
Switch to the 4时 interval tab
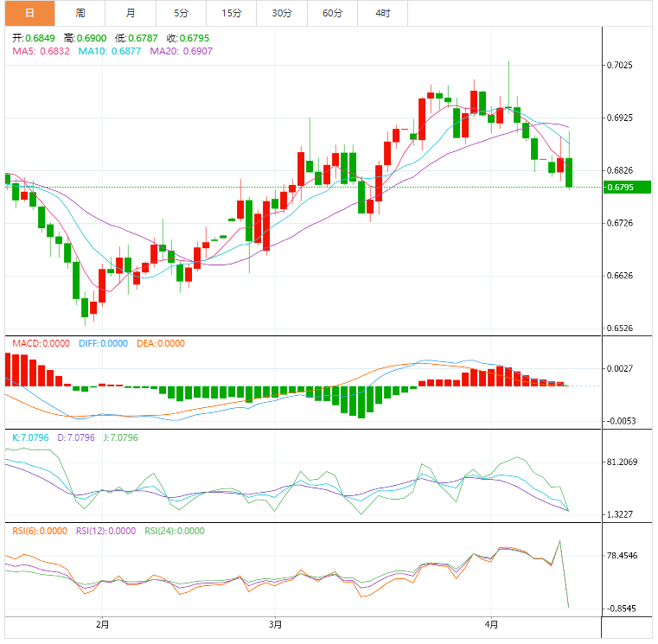tap(382, 13)
